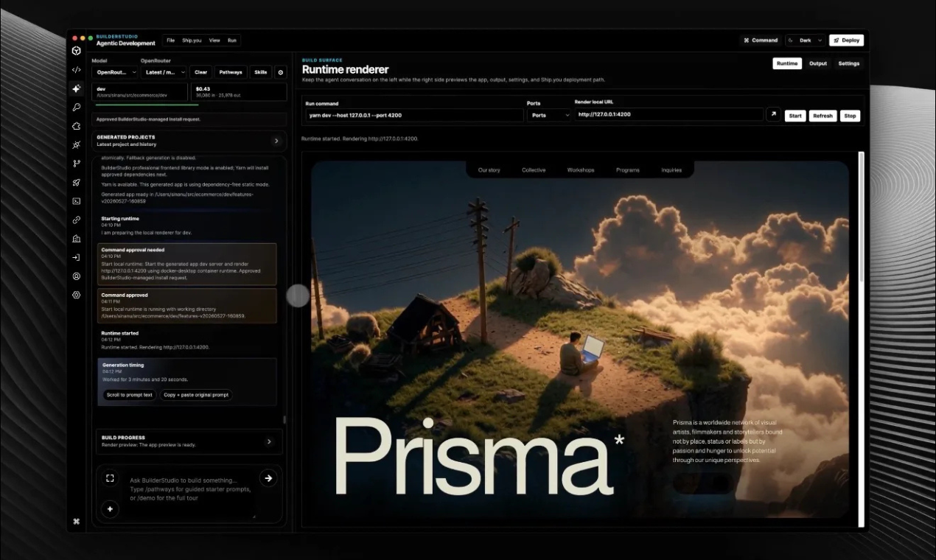
Task: Open the Ports dropdown
Action: point(548,115)
